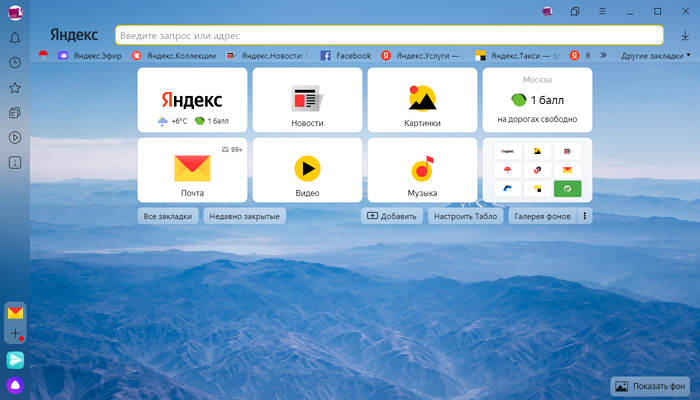The width and height of the screenshot is (700, 400).
Task: Expand the Другие закладки dropdown
Action: 655,56
